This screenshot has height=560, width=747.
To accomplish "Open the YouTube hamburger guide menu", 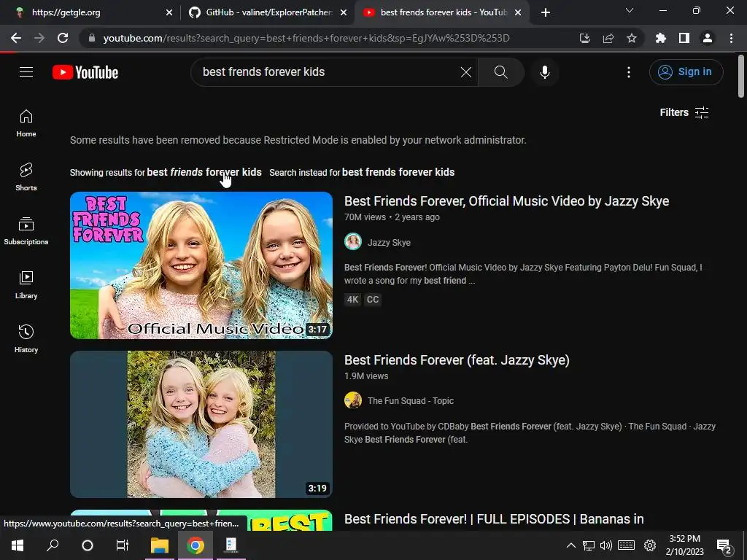I will point(26,72).
